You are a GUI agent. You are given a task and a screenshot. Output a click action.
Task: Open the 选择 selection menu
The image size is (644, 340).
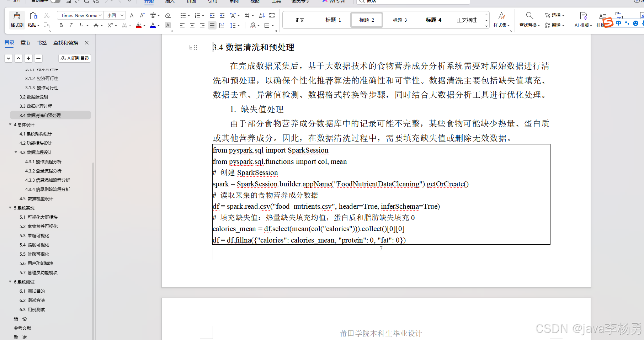(555, 15)
